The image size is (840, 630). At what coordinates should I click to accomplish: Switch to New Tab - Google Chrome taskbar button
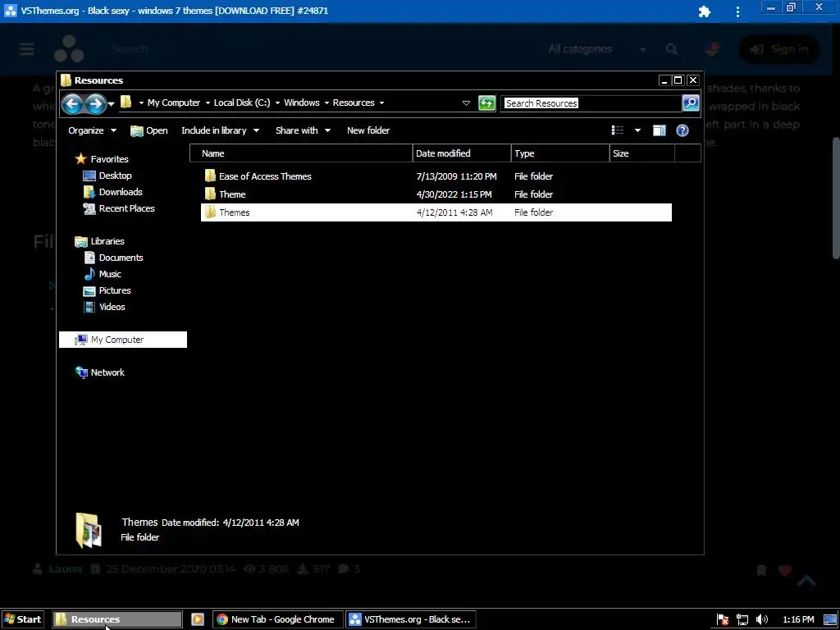[276, 619]
